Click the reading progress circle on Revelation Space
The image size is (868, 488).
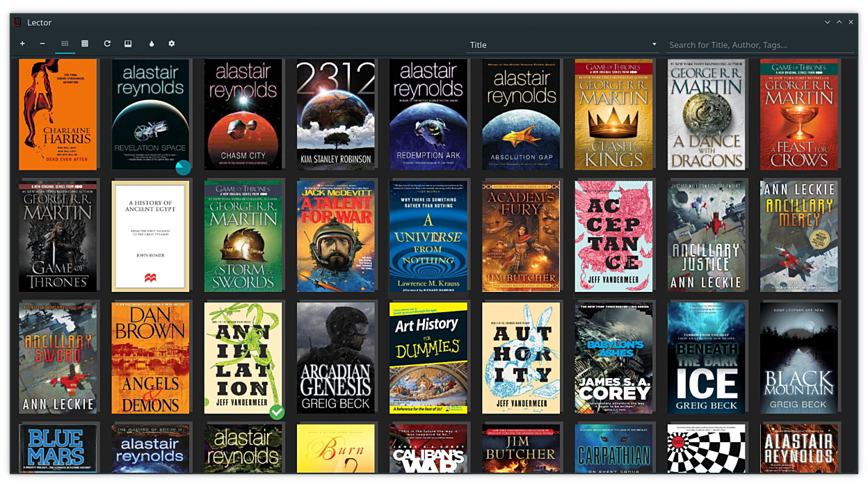[183, 167]
